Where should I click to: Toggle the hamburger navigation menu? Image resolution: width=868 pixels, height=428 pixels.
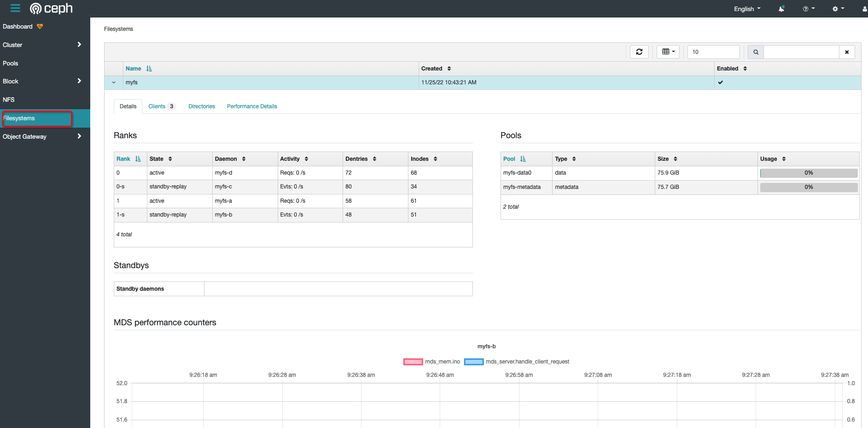click(x=15, y=8)
